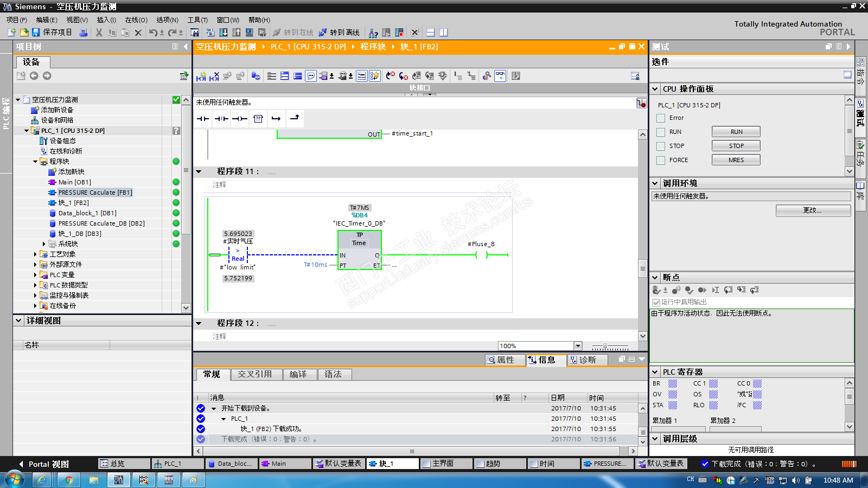Click the STOP button on CPU panel
This screenshot has width=868, height=488.
point(736,146)
